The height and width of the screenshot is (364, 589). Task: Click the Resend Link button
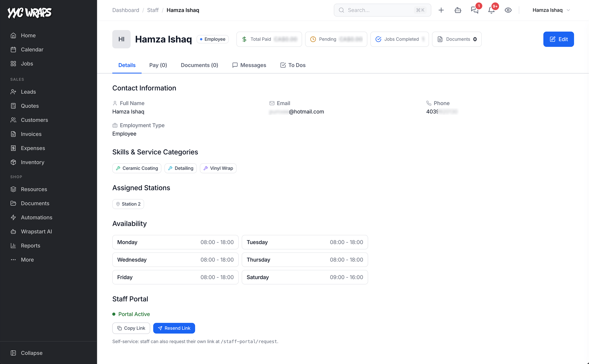[x=174, y=328]
